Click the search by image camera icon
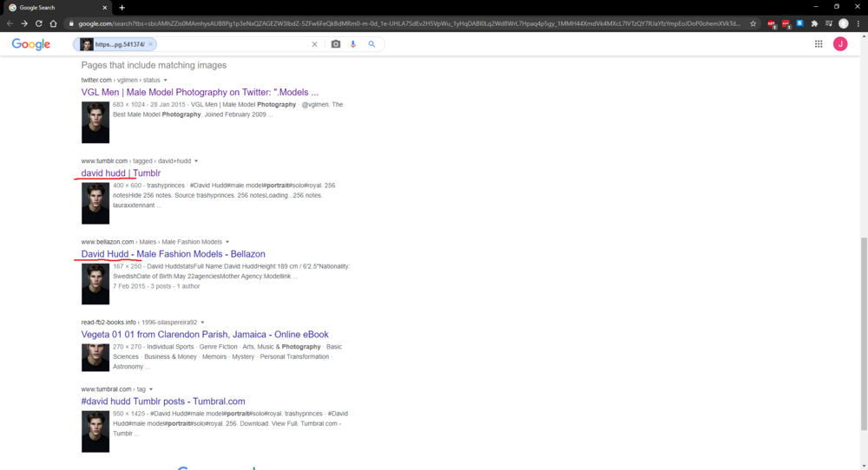868x470 pixels. pyautogui.click(x=335, y=44)
